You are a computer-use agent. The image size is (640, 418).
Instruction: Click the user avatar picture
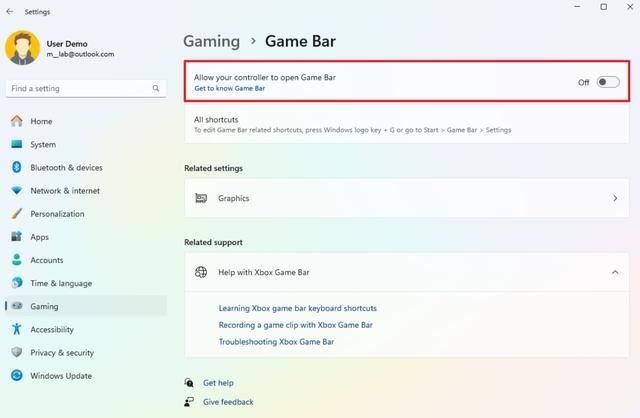tap(22, 48)
